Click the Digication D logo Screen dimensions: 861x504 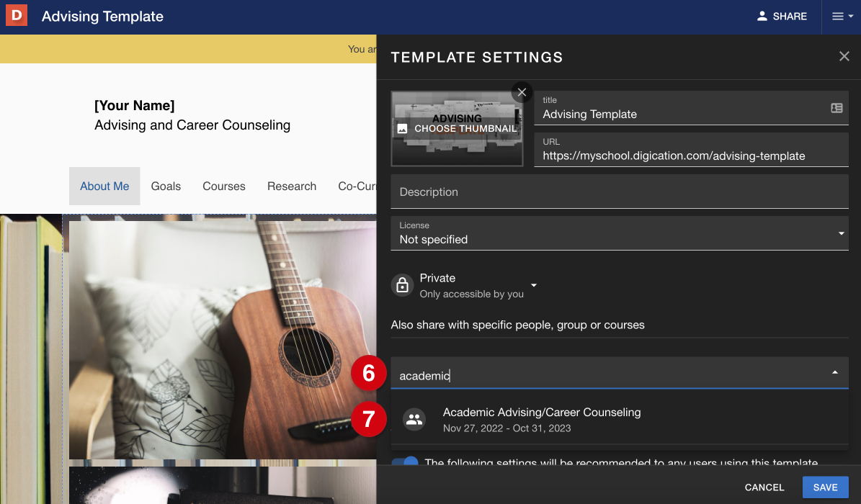point(17,15)
